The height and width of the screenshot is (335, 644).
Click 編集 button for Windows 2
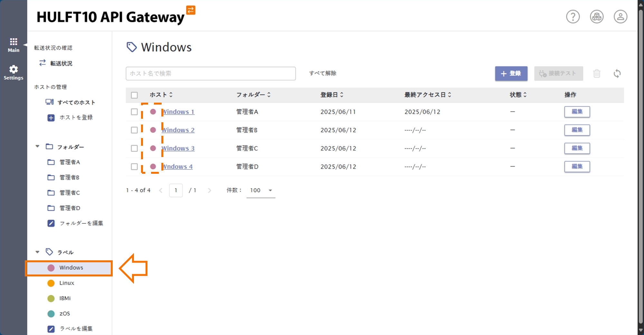point(577,130)
